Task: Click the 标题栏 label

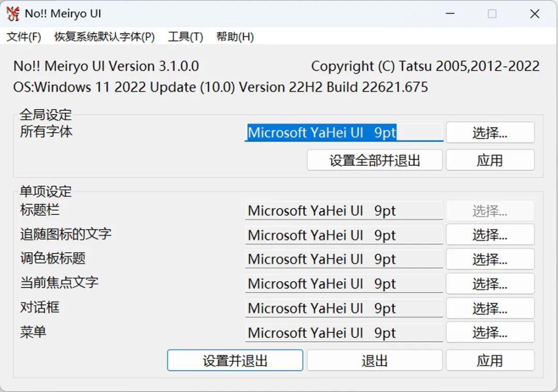Action: click(x=40, y=210)
